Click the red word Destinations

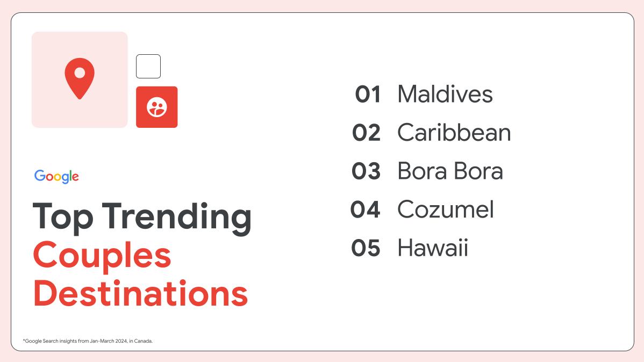[140, 293]
